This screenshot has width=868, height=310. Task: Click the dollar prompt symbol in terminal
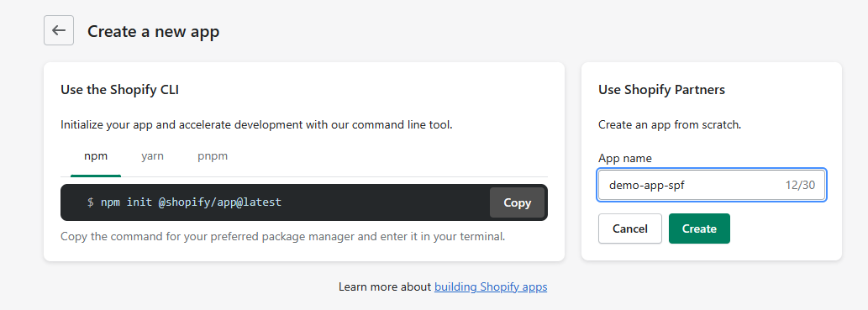point(90,202)
